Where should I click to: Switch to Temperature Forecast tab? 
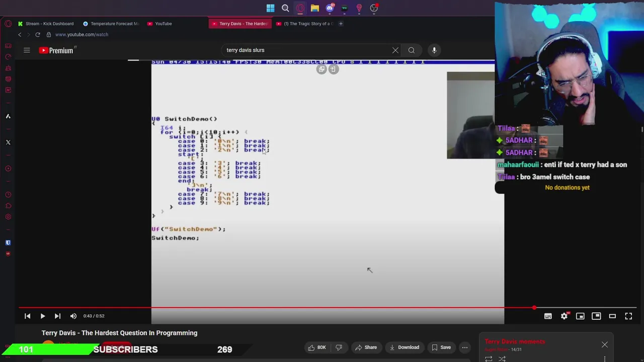pos(111,24)
